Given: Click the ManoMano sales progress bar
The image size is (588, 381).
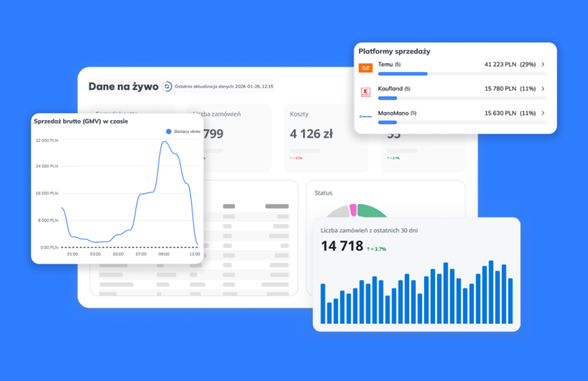Looking at the screenshot, I should (387, 122).
